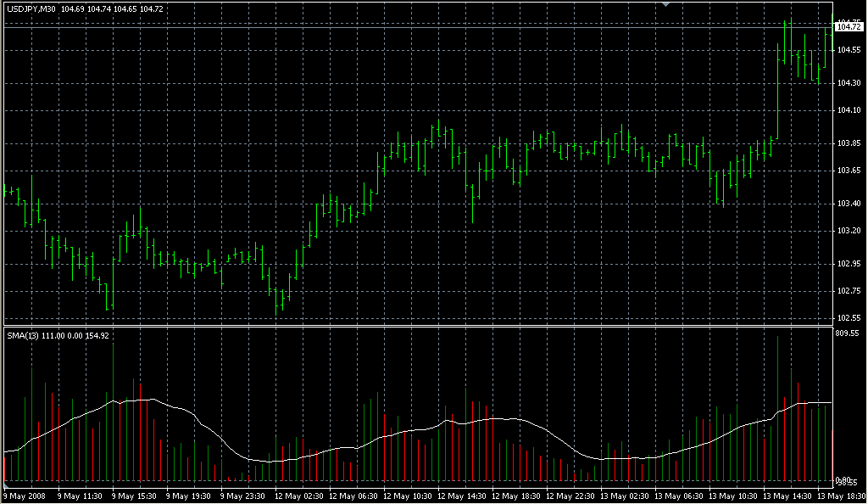Click the 12 May 14:30 time label
Viewport: 868px width, 504px height.
click(463, 495)
